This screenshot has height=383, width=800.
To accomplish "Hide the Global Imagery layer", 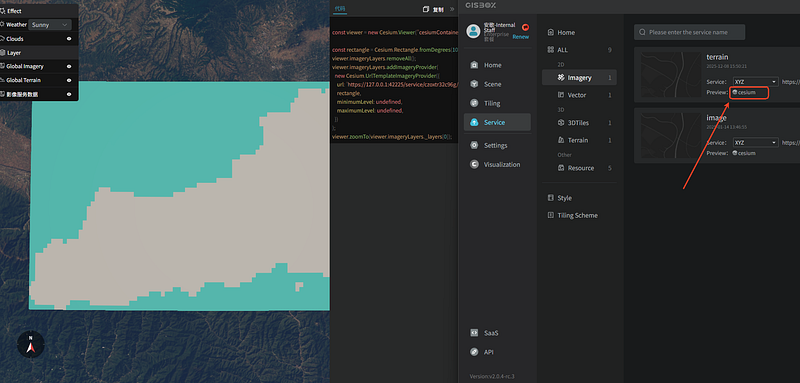I will click(x=69, y=66).
